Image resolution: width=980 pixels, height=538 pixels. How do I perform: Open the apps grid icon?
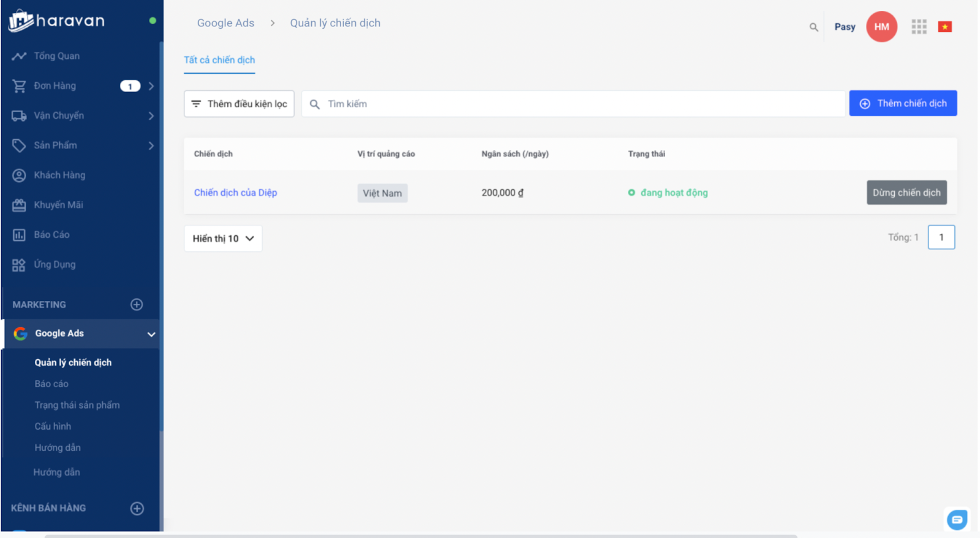click(919, 26)
